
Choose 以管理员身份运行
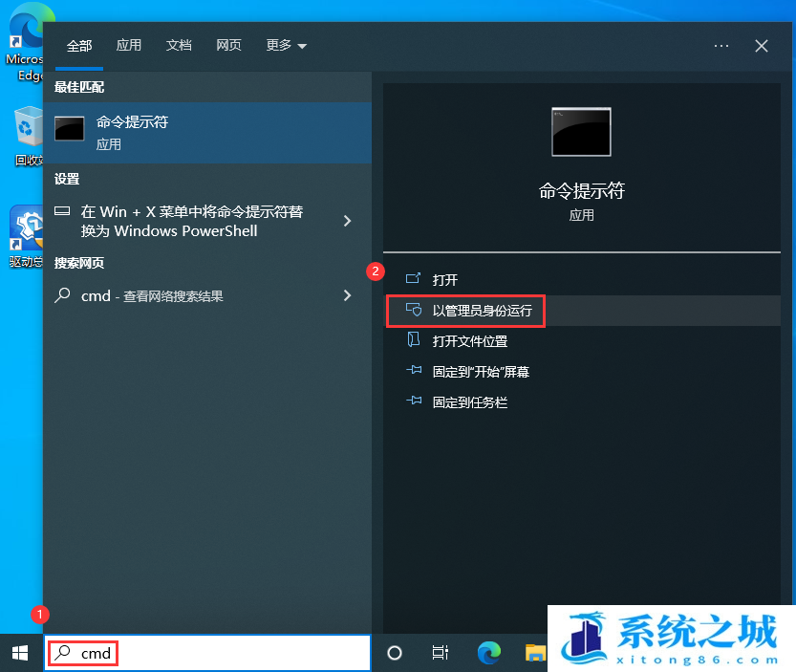pos(582,311)
